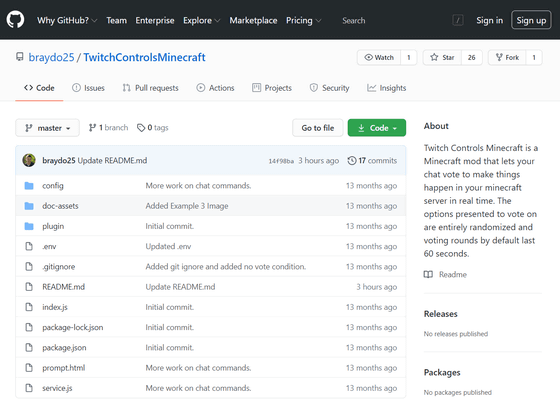The image size is (560, 404).
Task: Click the README.md file icon
Action: coord(29,287)
